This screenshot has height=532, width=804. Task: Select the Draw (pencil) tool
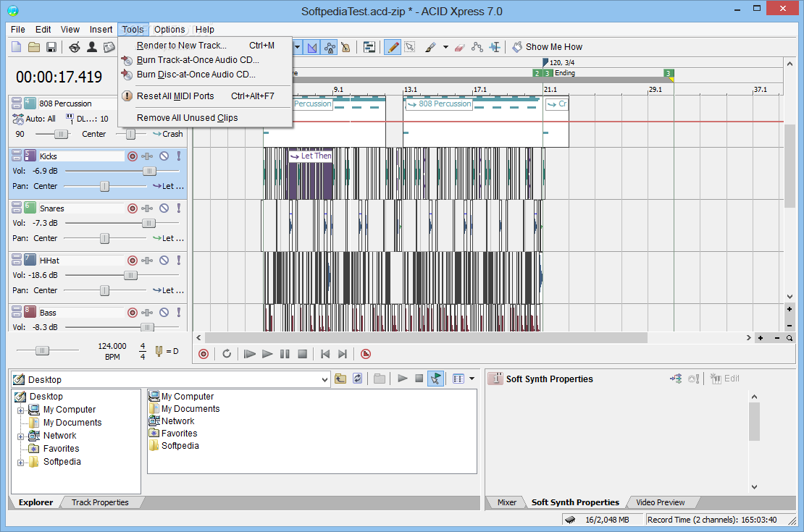[393, 47]
